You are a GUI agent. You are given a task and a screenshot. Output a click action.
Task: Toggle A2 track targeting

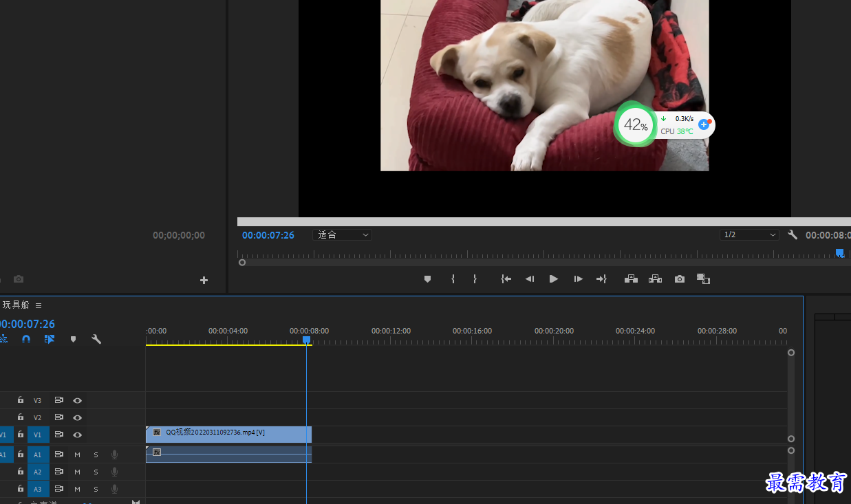(x=38, y=472)
